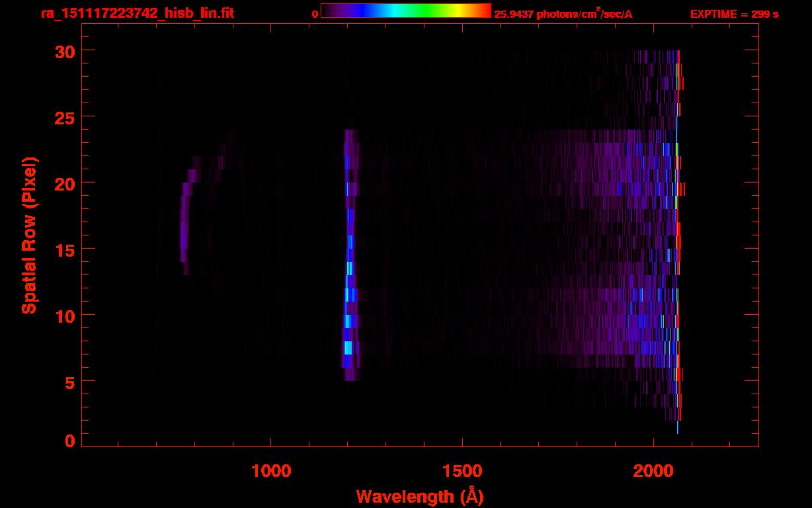Click the 0 label at colorbar left

point(315,14)
